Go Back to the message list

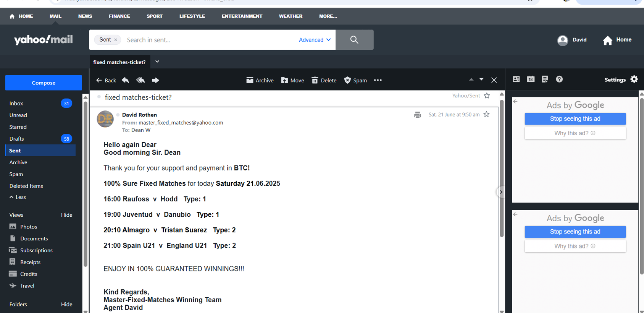(106, 80)
